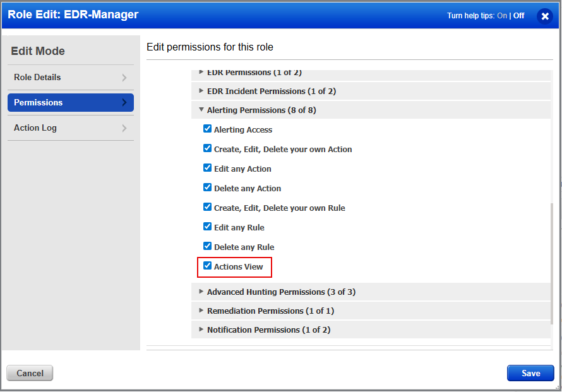
Task: Click the chevron arrow beside Role Details
Action: click(x=124, y=78)
